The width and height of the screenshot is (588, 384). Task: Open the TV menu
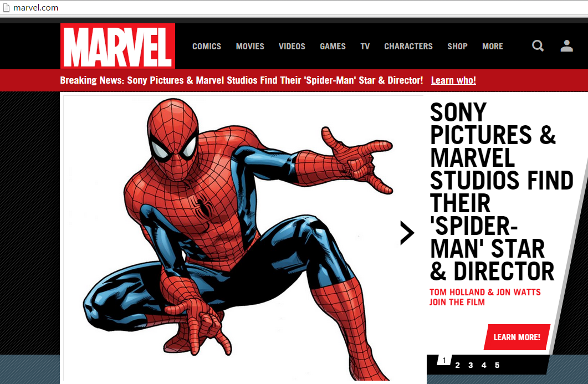click(x=365, y=47)
